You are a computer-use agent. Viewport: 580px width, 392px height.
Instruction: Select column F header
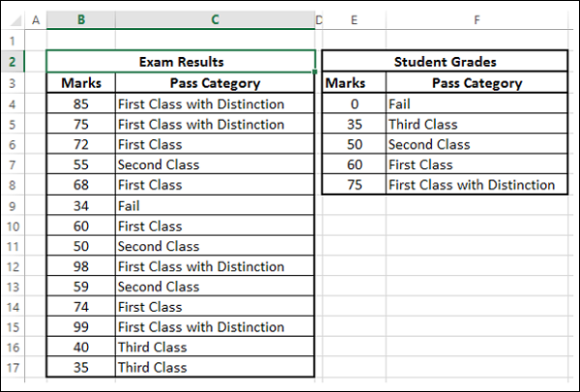pyautogui.click(x=477, y=20)
